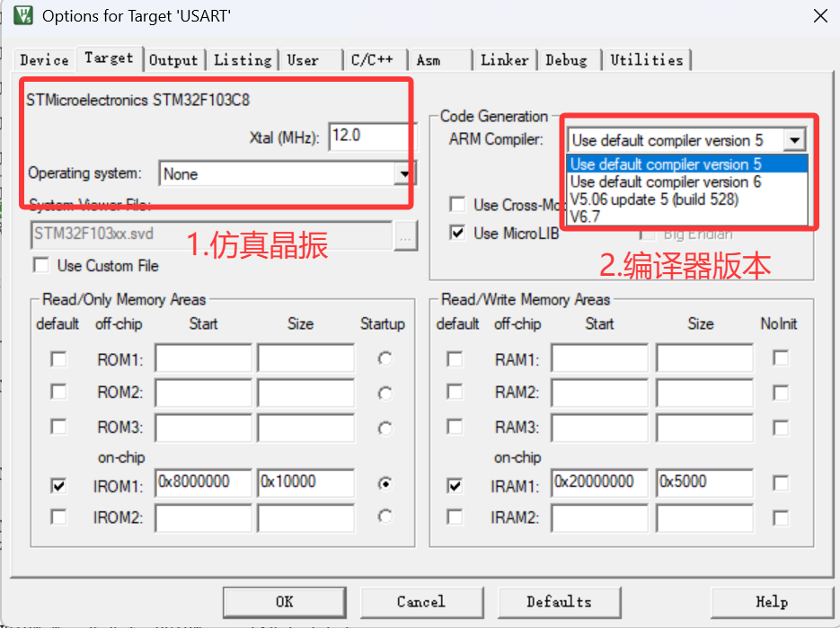
Task: Click the ROM1 Size field
Action: tap(305, 358)
